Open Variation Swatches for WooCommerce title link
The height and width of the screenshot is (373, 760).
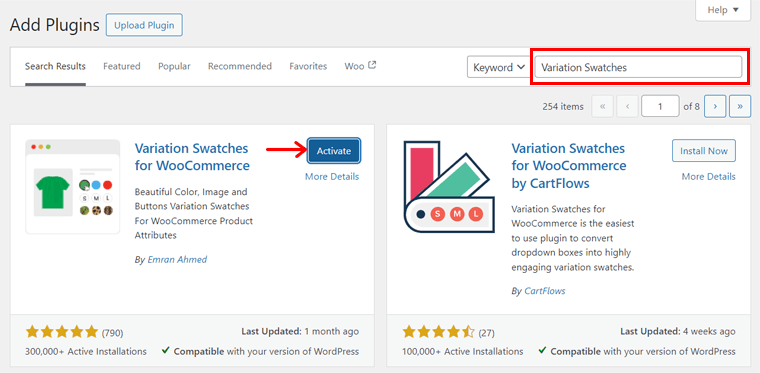pos(192,157)
